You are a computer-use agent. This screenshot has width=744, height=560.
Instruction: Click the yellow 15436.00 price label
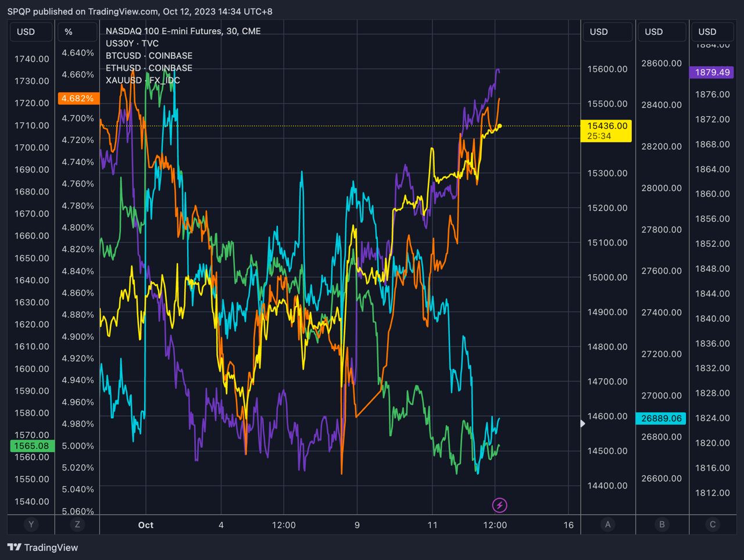tap(607, 126)
